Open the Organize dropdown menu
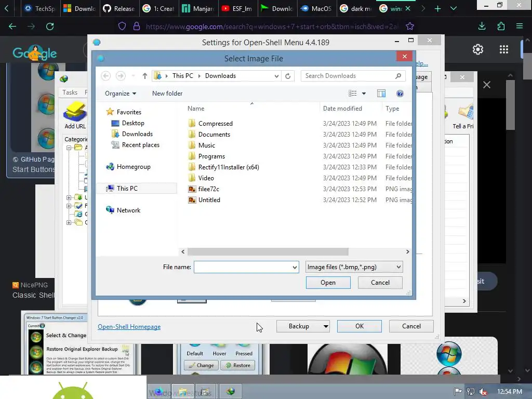This screenshot has height=399, width=532. (121, 94)
